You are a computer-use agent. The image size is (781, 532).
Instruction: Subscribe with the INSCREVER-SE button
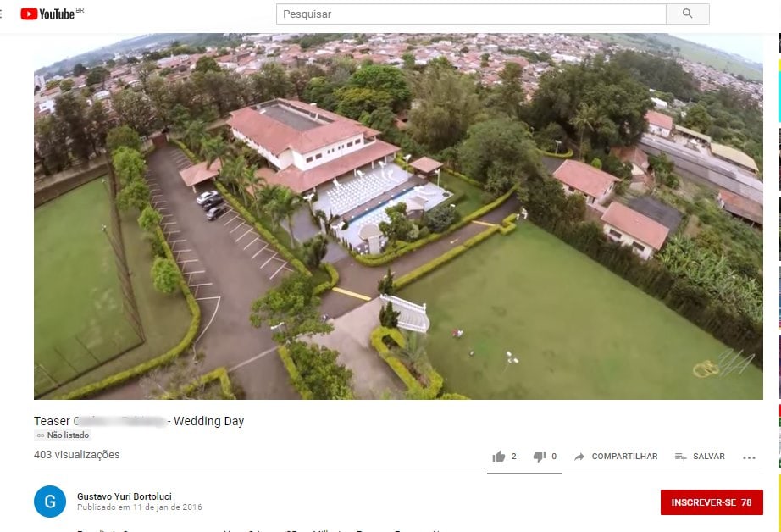pos(712,502)
